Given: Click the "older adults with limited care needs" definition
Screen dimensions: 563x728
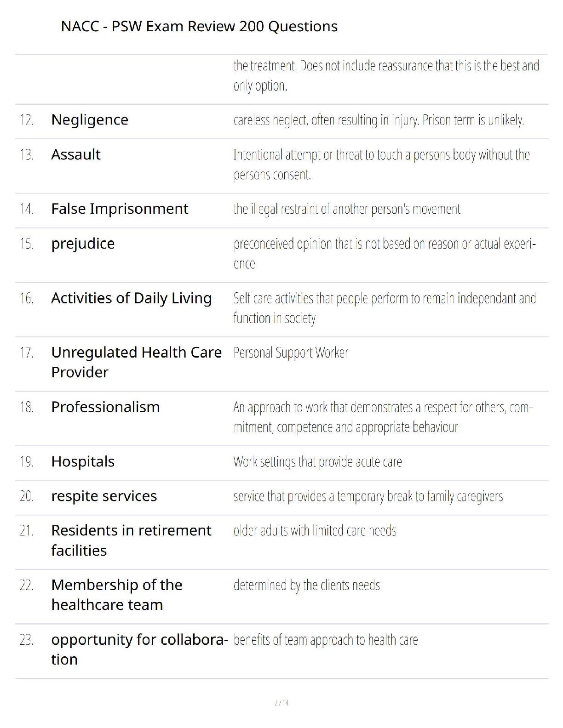Looking at the screenshot, I should [315, 531].
